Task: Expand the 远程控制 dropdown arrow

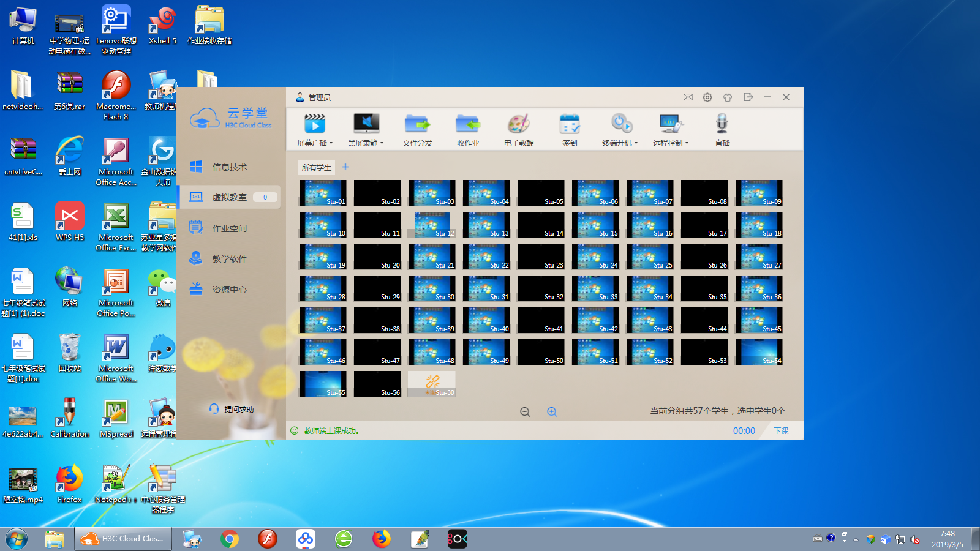Action: (687, 143)
